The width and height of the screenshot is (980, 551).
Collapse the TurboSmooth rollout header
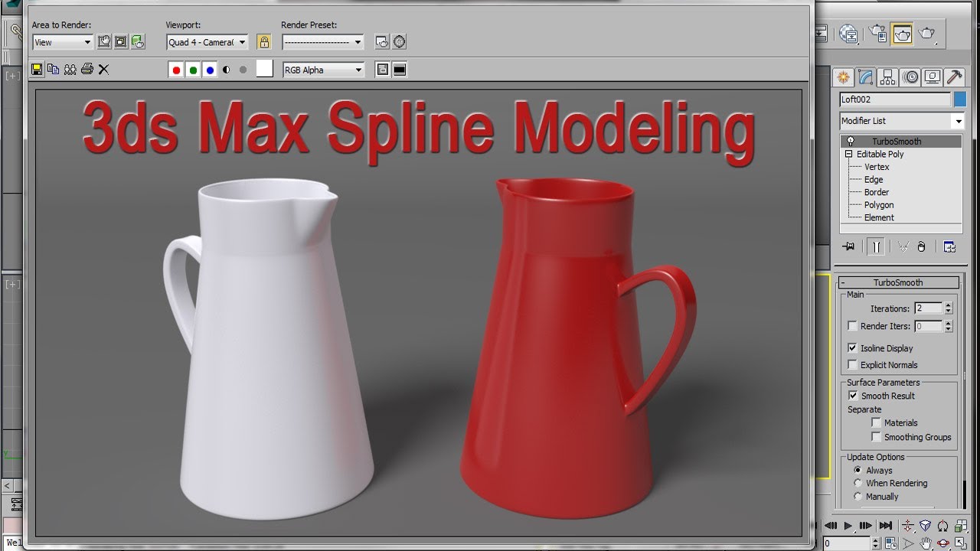[x=898, y=282]
